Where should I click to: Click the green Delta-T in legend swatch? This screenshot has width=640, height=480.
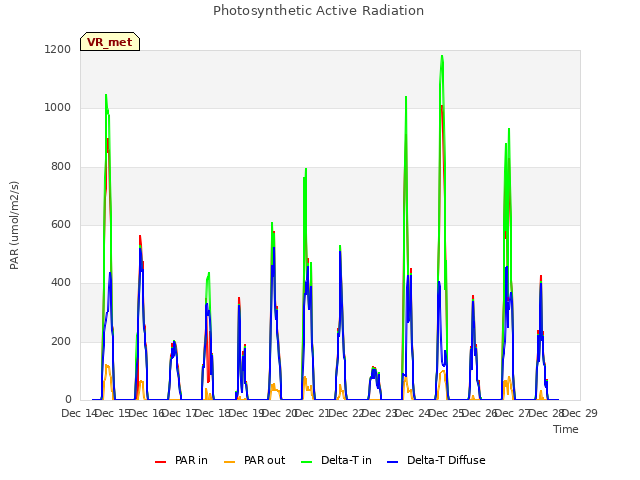coord(307,462)
